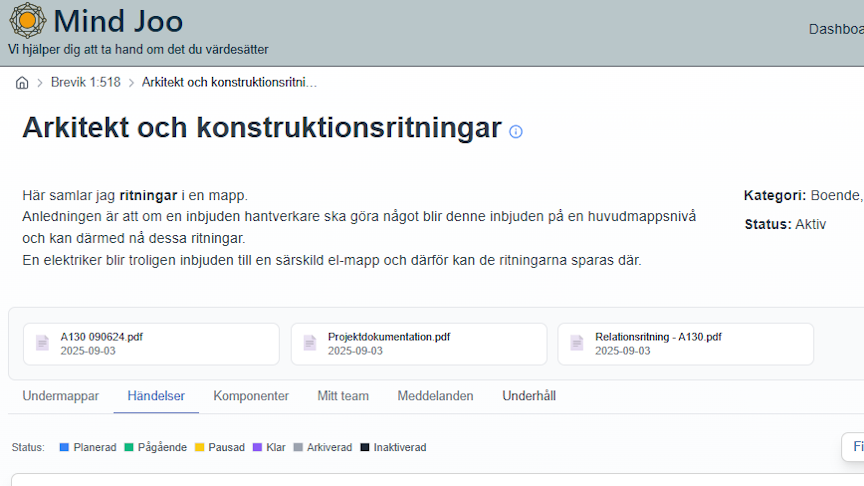The height and width of the screenshot is (486, 864).
Task: Click the Projektdokumentation.pdf file icon
Action: [x=310, y=343]
